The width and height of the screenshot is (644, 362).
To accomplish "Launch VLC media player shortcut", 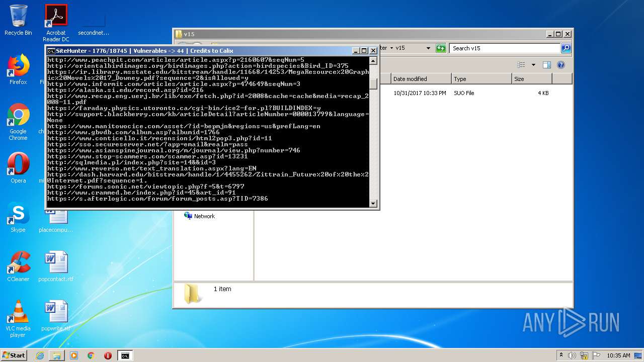I will 18,318.
